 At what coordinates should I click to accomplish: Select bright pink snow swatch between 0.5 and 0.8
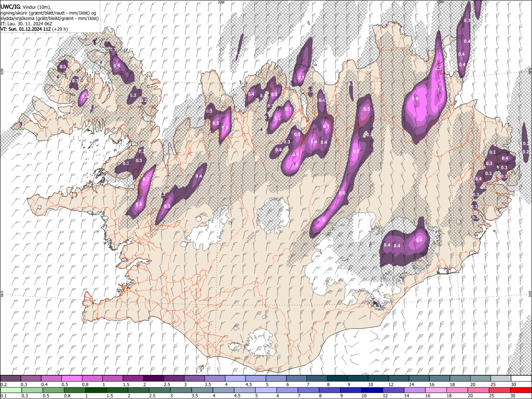coord(71,379)
